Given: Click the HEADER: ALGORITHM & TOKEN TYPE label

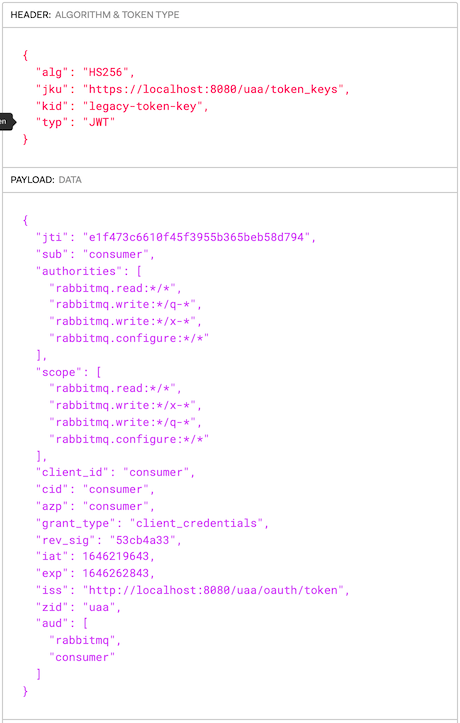Looking at the screenshot, I should tap(94, 15).
